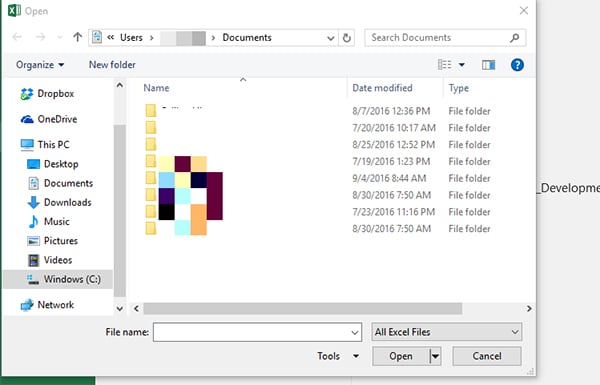Viewport: 600px width, 385px height.
Task: Expand the File name dropdown arrow
Action: click(355, 332)
